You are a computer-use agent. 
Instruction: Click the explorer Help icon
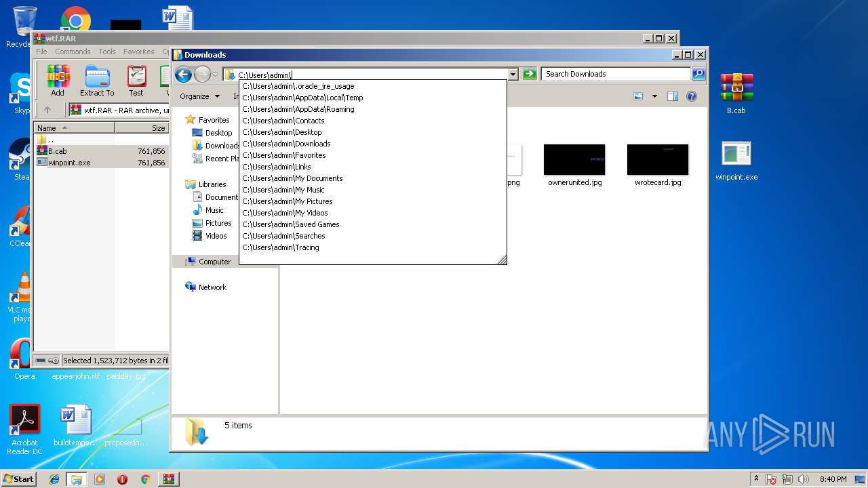692,96
